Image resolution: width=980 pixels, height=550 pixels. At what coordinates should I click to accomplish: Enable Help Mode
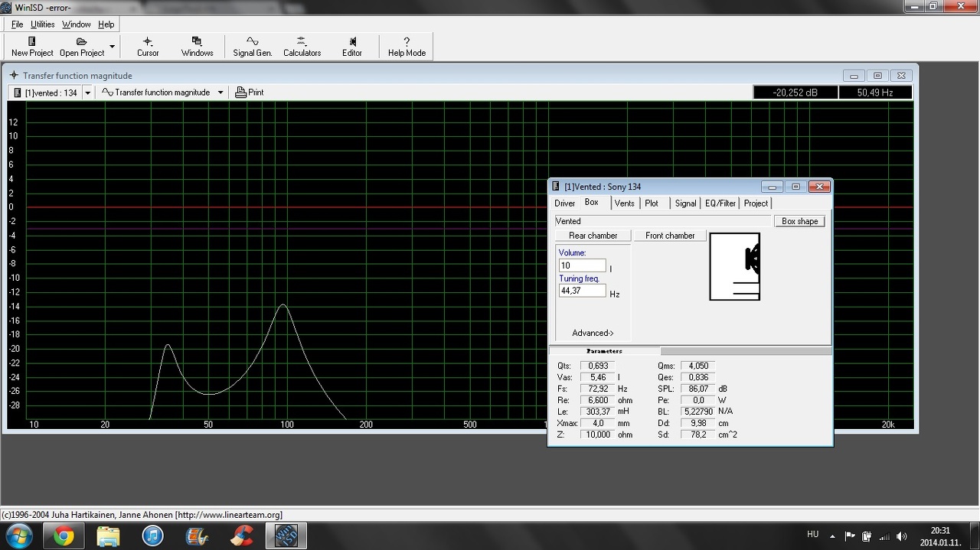tap(407, 47)
